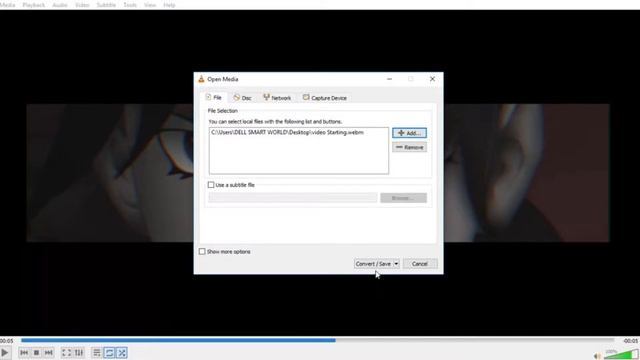Click the Play button in VLC controls

[x=5, y=353]
